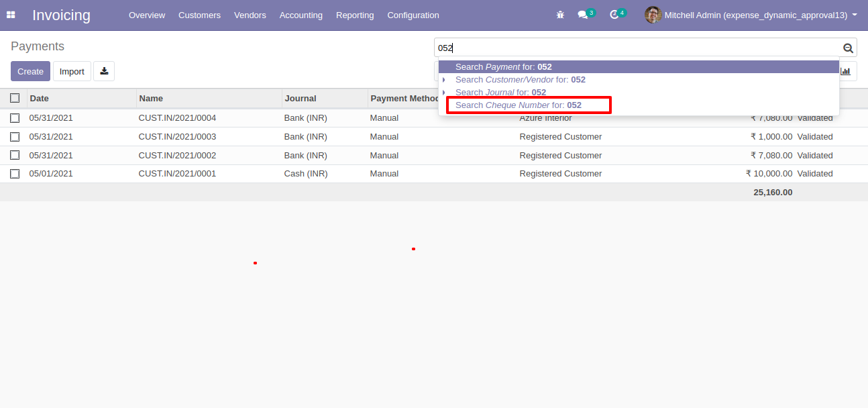Click the Payments breadcrumb title
This screenshot has width=868, height=408.
[38, 46]
